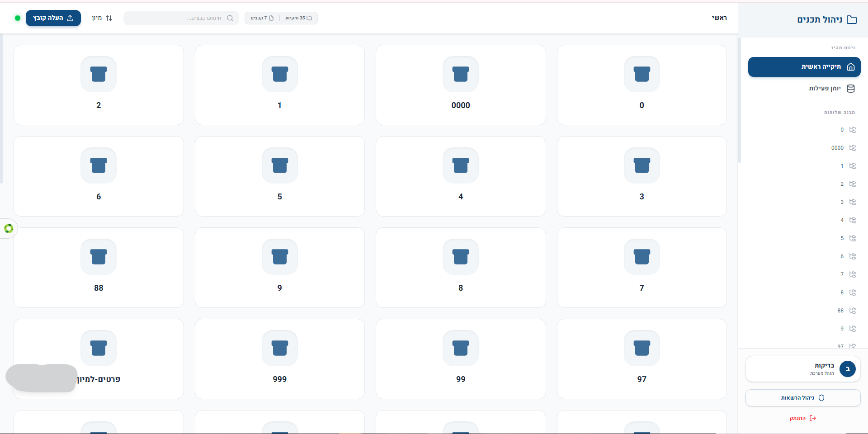Viewport: 868px width, 434px height.
Task: Open folder 0000 from the grid
Action: (460, 85)
